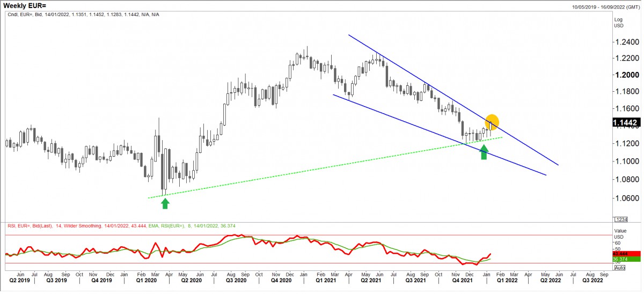Click the black 1.1442 current price tag
The height and width of the screenshot is (294, 644).
(x=625, y=123)
